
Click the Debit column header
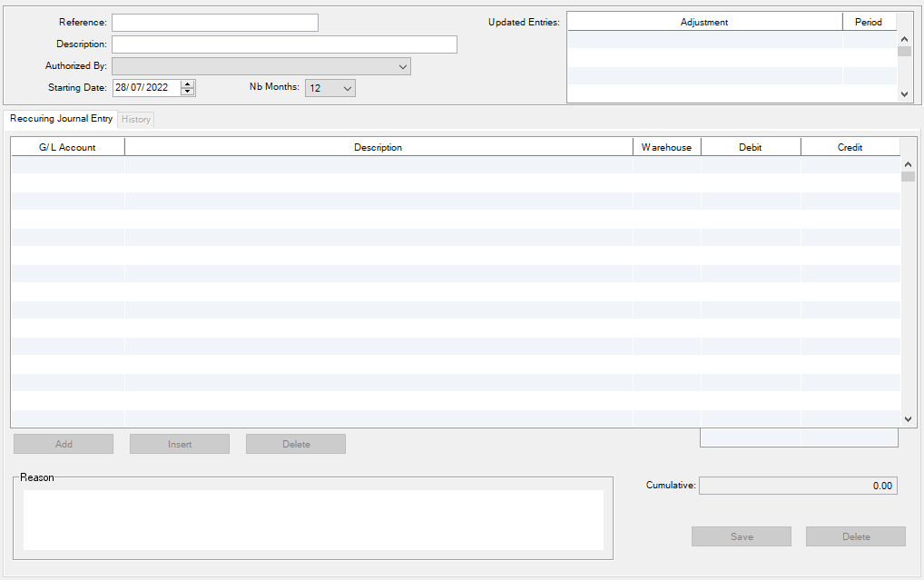click(751, 147)
